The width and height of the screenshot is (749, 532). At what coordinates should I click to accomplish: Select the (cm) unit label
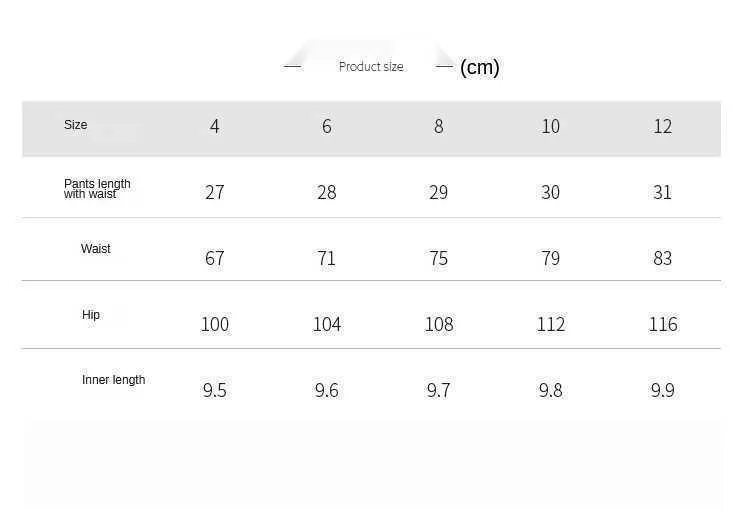(480, 67)
